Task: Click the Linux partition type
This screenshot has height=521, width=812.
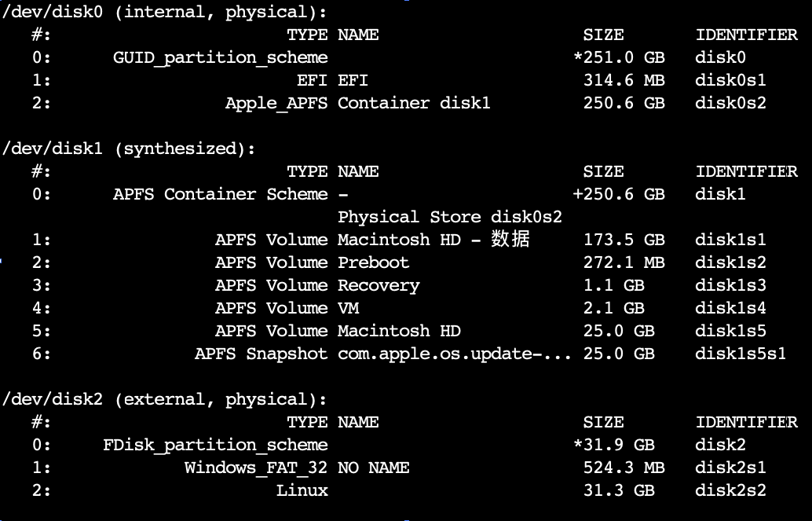Action: point(302,490)
